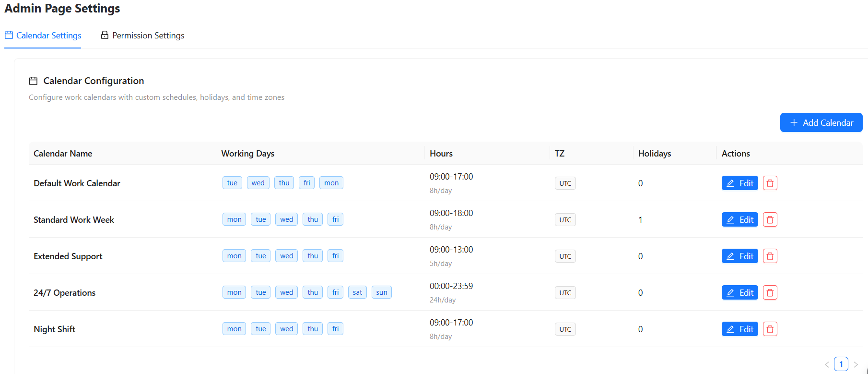Click the UTC tag for Night Shift
Image resolution: width=868 pixels, height=374 pixels.
click(565, 329)
